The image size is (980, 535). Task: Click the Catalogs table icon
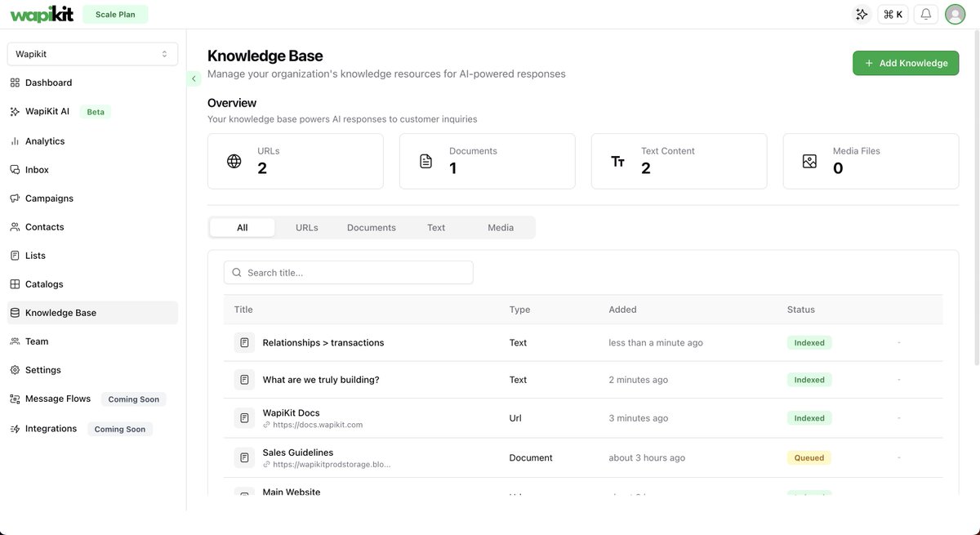[x=15, y=284]
